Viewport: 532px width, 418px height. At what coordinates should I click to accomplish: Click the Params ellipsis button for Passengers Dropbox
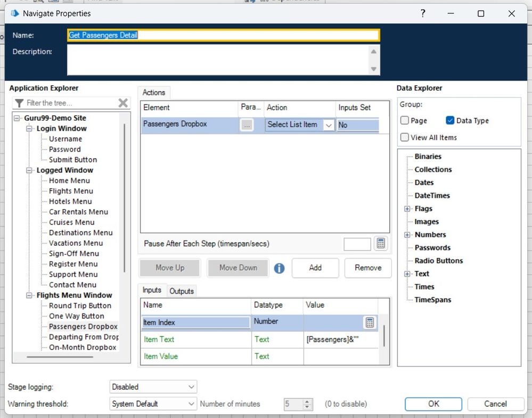[x=246, y=125]
